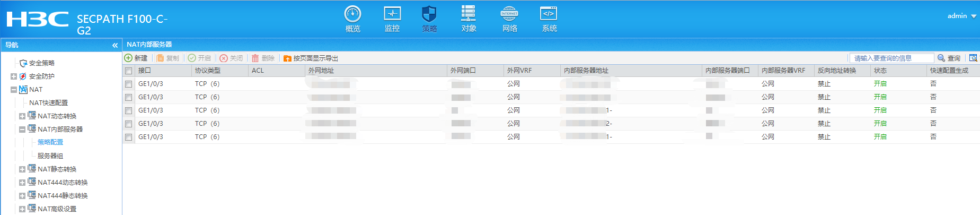Collapse the NAT tree node

point(14,90)
